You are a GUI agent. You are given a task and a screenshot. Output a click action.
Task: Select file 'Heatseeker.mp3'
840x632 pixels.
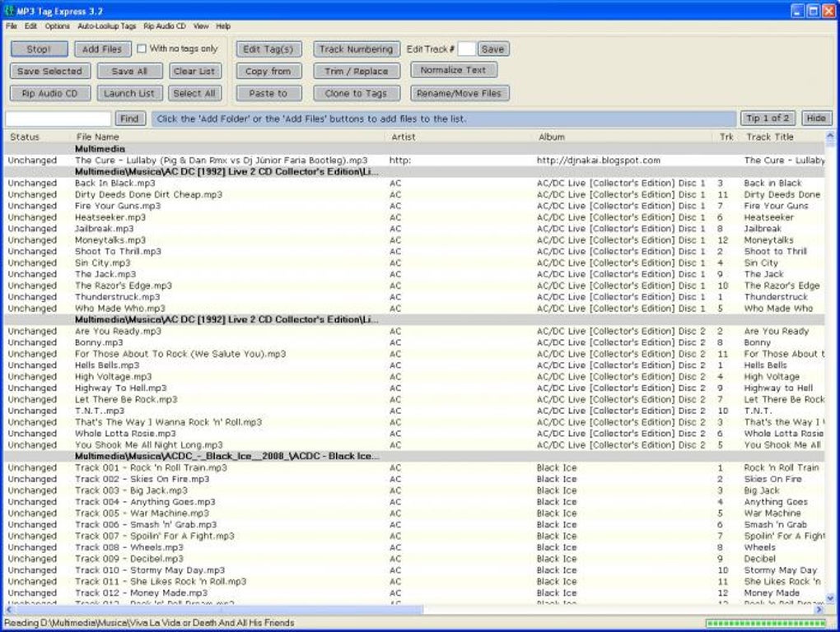pyautogui.click(x=414, y=217)
